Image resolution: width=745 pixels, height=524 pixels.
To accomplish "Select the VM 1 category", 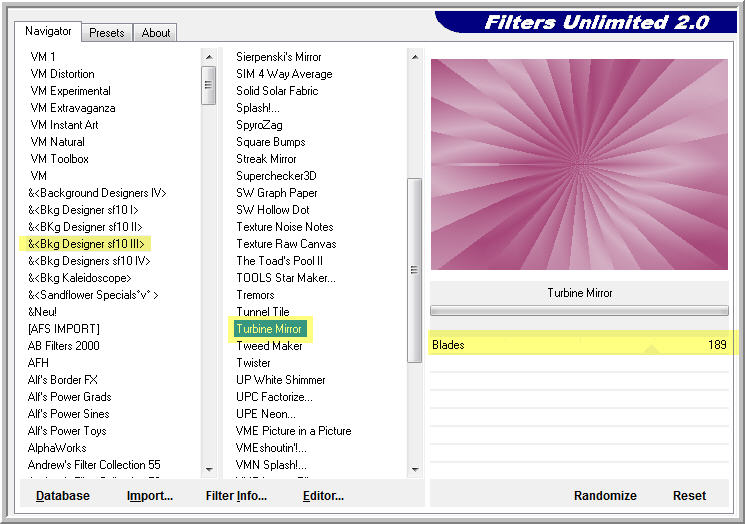I will click(43, 57).
